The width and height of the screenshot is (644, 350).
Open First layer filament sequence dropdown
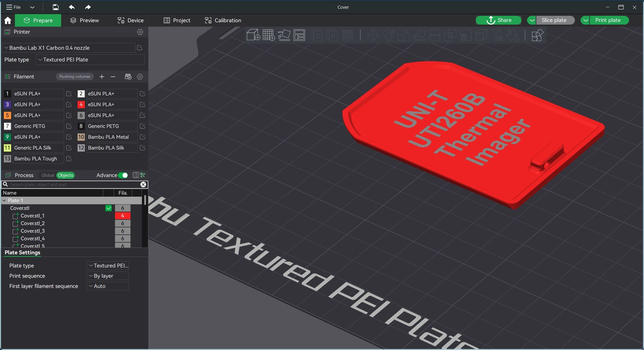click(108, 286)
